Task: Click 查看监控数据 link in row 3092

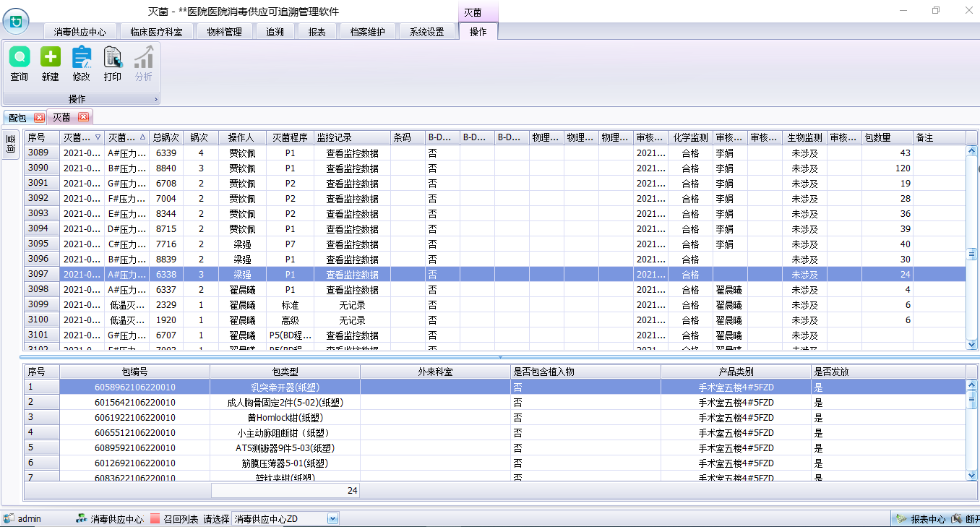Action: (352, 199)
